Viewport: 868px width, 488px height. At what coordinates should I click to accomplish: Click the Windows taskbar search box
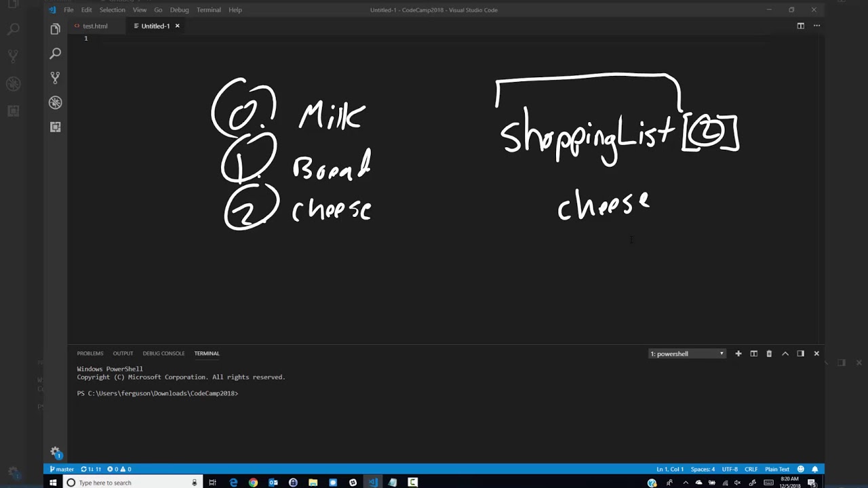tap(132, 483)
